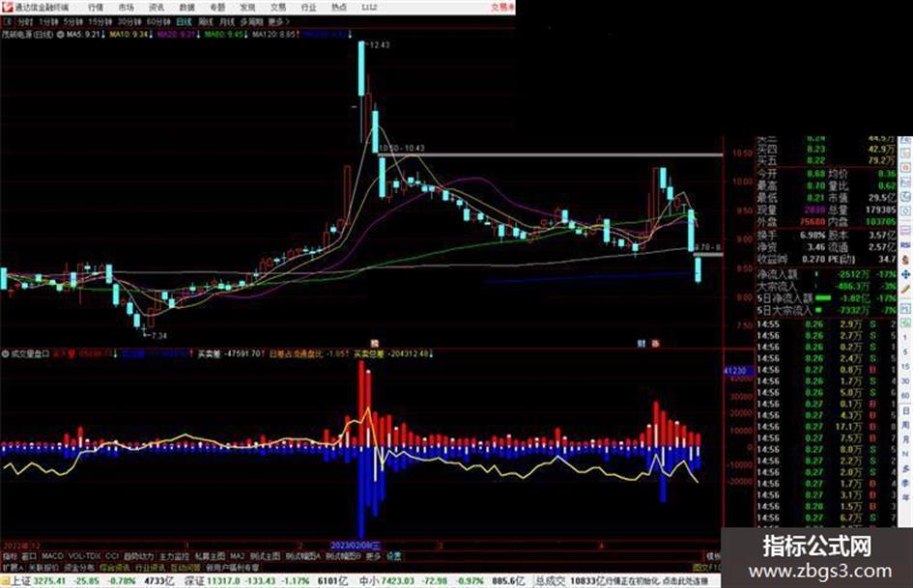Select the 主力监控 indicator tab
The height and width of the screenshot is (588, 913).
click(174, 556)
